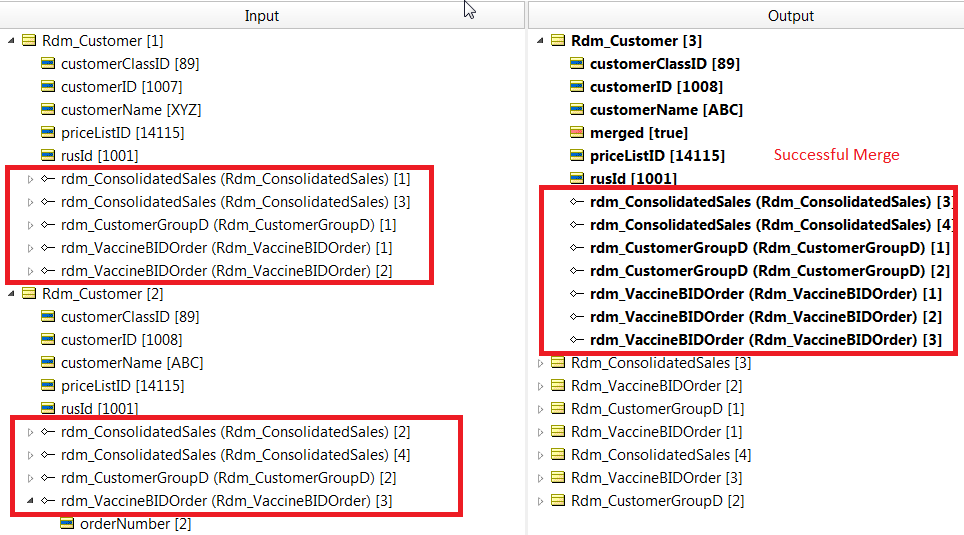Select Input Rdm_Customer [2] priceListID [14115] row

(x=122, y=386)
